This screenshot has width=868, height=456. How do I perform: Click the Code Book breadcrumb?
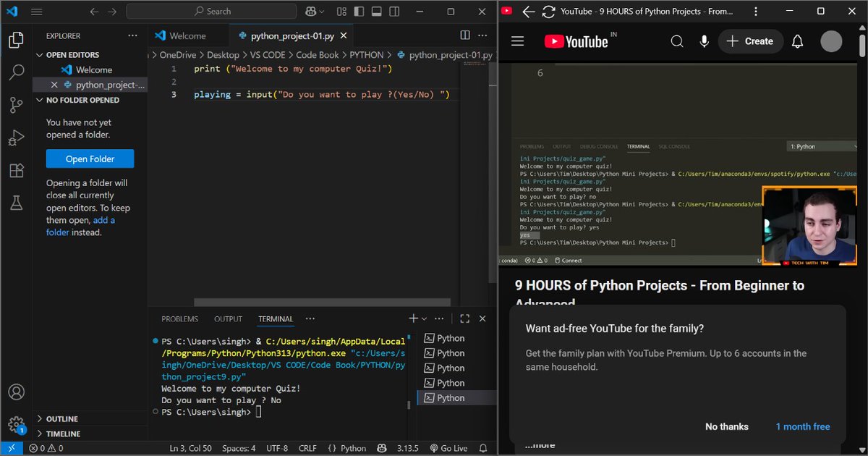tap(318, 54)
